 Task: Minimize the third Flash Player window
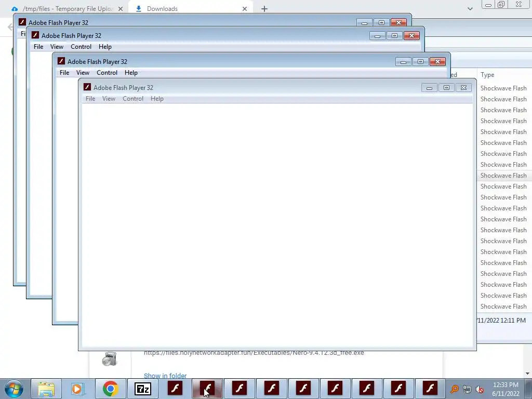click(403, 61)
